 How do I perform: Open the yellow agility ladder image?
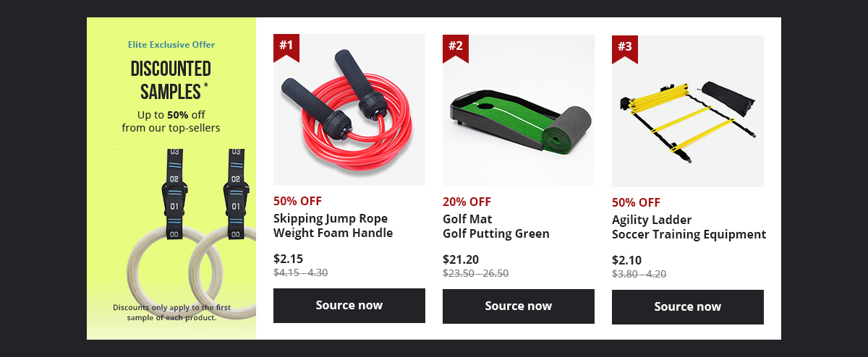click(x=688, y=111)
